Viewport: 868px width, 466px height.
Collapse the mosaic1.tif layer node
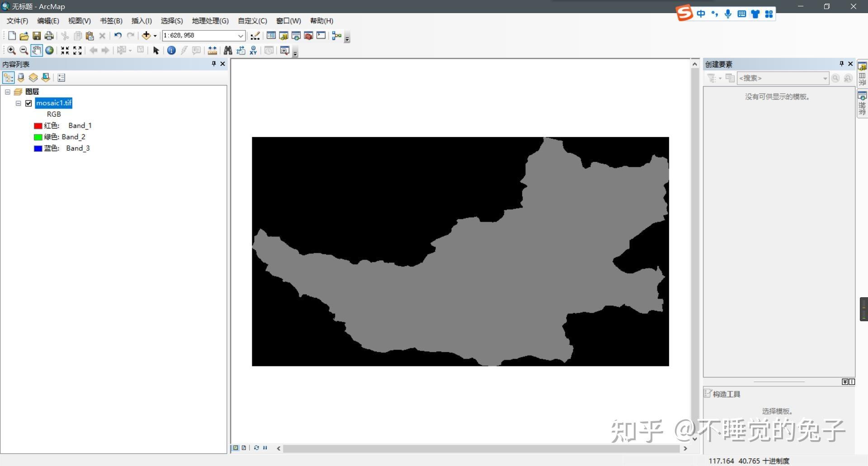19,103
